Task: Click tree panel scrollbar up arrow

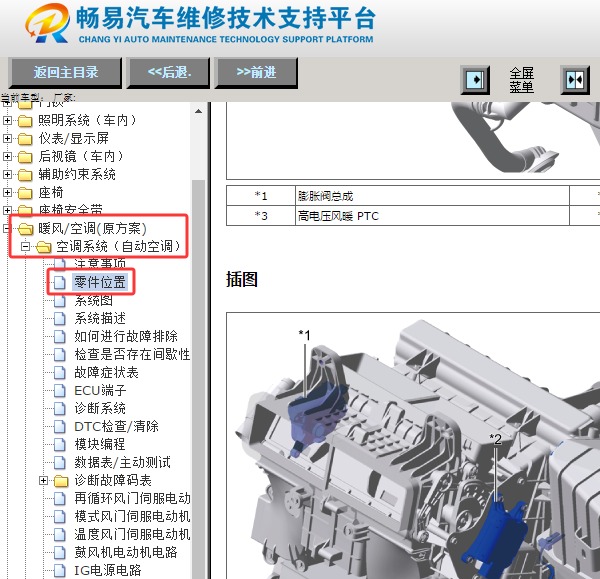Action: [198, 111]
